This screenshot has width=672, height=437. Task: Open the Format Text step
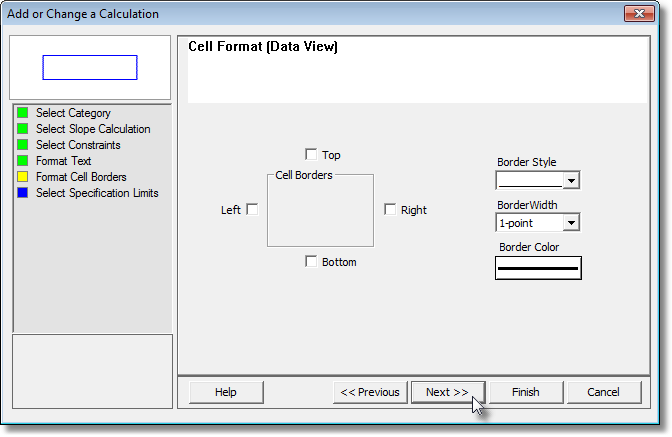coord(63,161)
